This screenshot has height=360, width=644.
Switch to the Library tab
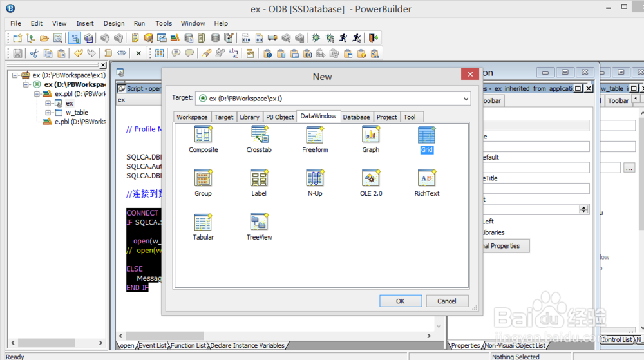249,117
